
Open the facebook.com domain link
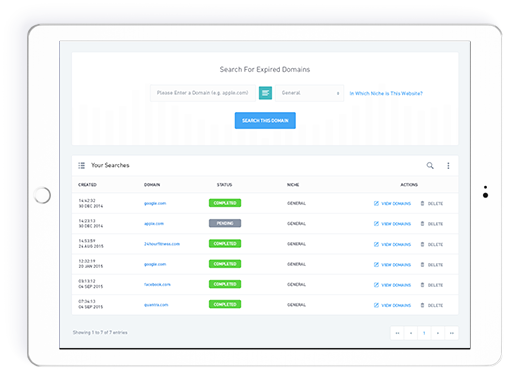(x=157, y=285)
